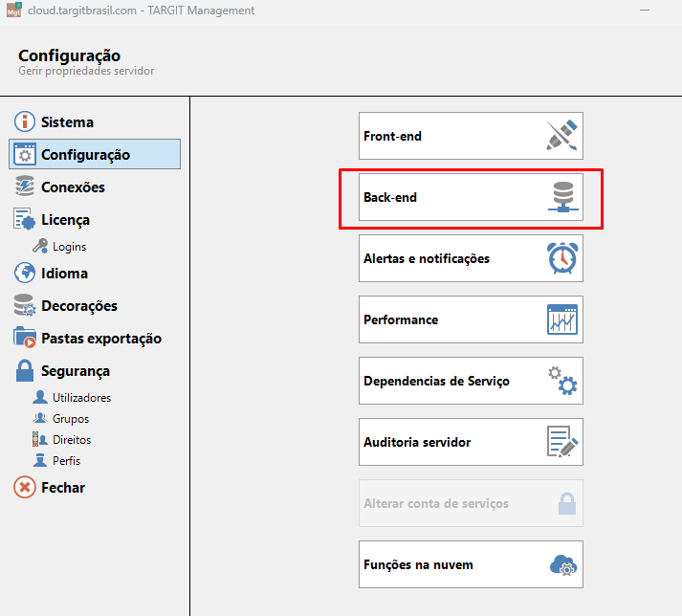Screen dimensions: 682x616
Task: Open Logins under Licença
Action: [x=69, y=246]
